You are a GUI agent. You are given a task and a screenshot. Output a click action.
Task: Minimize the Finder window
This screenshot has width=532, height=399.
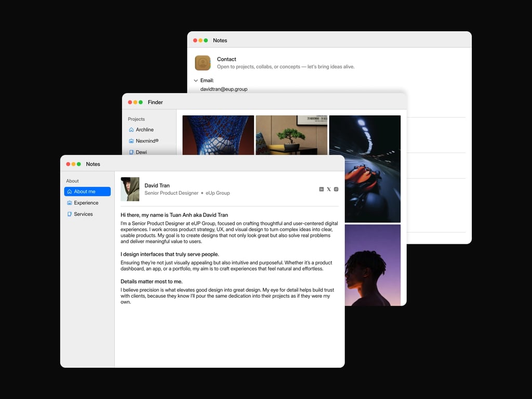click(x=136, y=102)
